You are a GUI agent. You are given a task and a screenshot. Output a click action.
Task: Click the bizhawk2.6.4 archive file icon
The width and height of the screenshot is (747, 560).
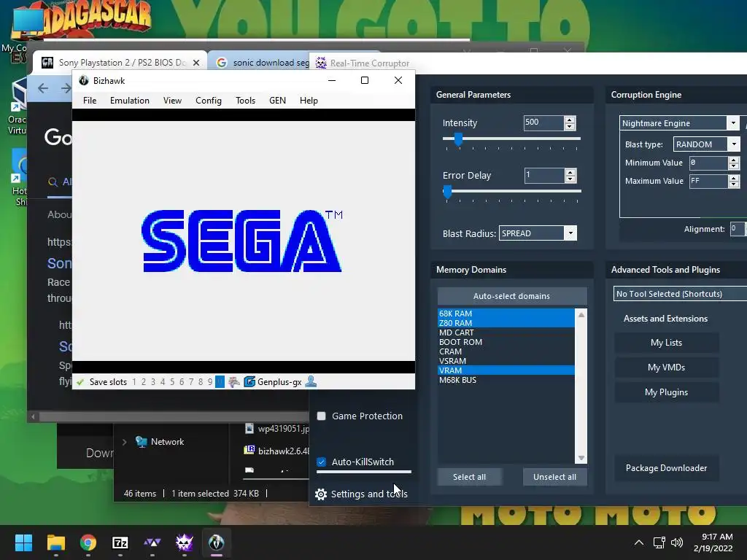249,450
